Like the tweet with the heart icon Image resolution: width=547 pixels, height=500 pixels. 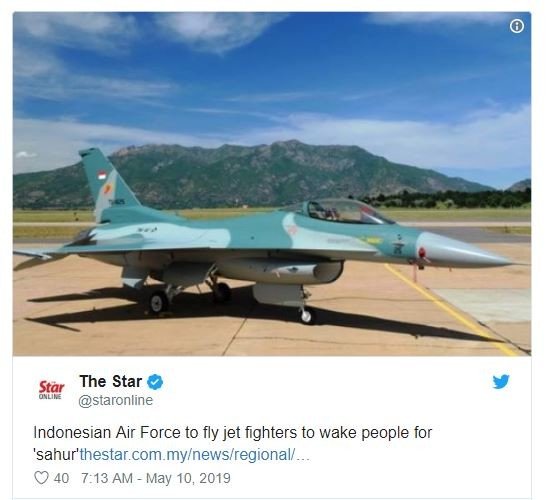41,478
